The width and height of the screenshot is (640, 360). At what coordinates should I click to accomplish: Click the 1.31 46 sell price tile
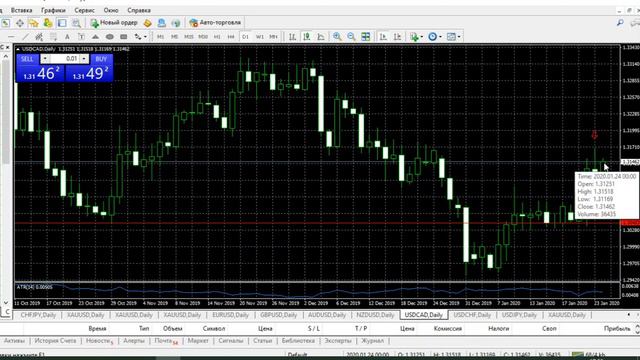tap(40, 73)
